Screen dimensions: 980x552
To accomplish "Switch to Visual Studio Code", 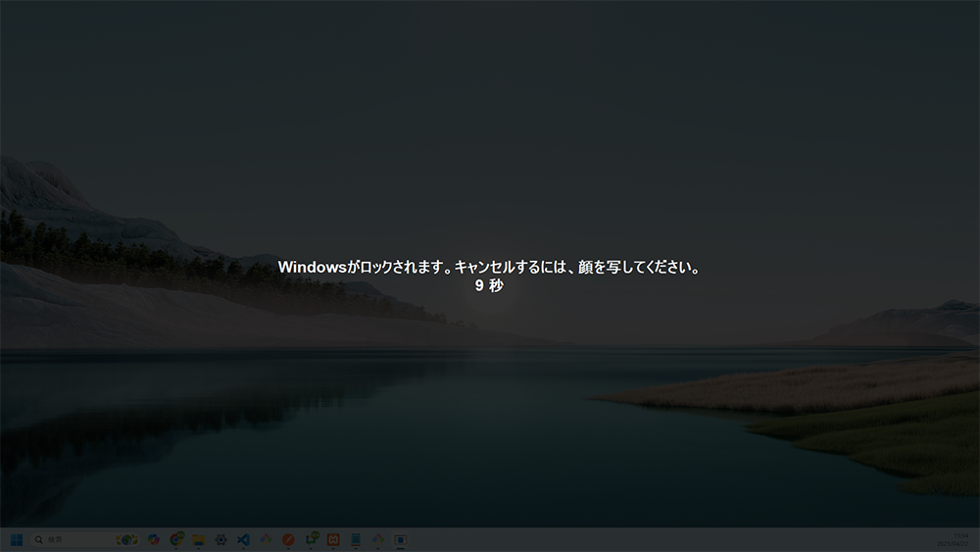I will click(x=244, y=539).
